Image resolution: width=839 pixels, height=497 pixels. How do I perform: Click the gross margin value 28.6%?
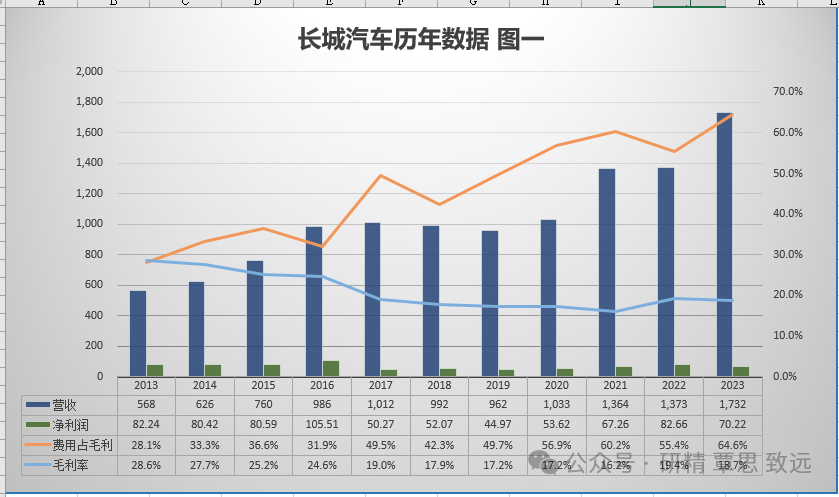pos(146,465)
